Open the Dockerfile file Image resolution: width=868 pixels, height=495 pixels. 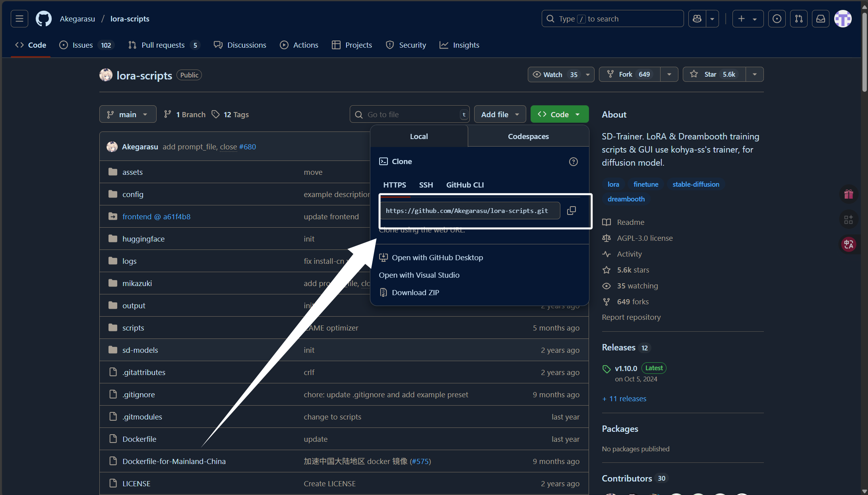click(139, 439)
